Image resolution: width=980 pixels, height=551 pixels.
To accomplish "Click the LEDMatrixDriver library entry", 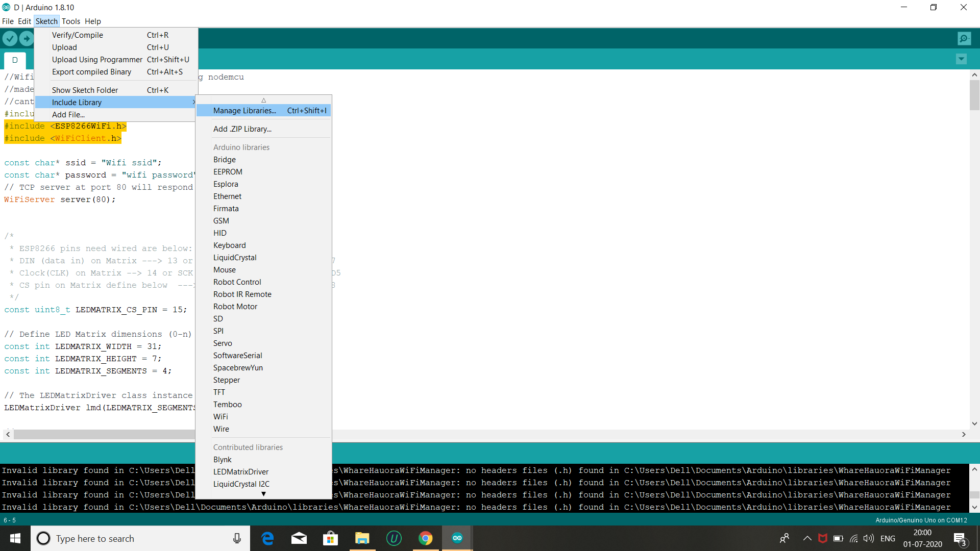I will pyautogui.click(x=241, y=471).
